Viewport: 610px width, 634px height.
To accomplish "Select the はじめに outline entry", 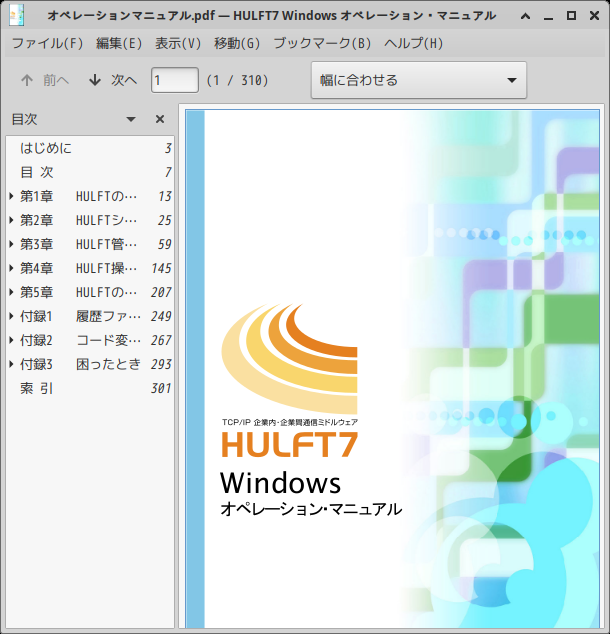I will tap(90, 148).
